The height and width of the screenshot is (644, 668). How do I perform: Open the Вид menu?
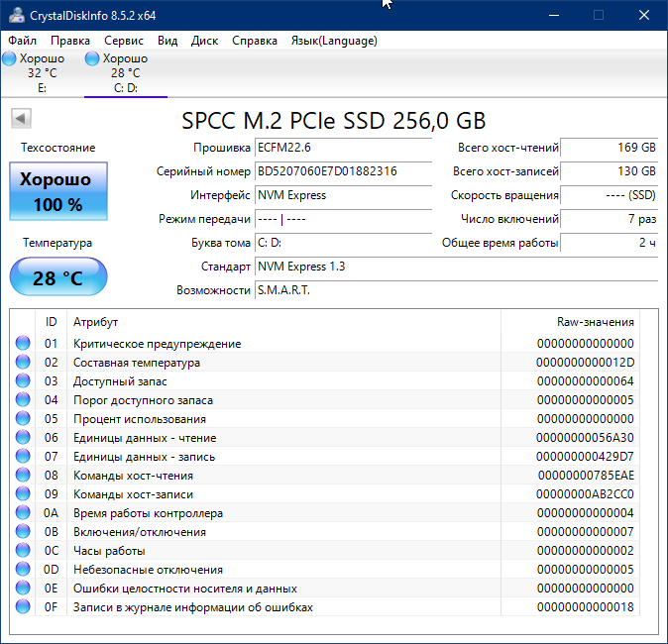click(167, 41)
